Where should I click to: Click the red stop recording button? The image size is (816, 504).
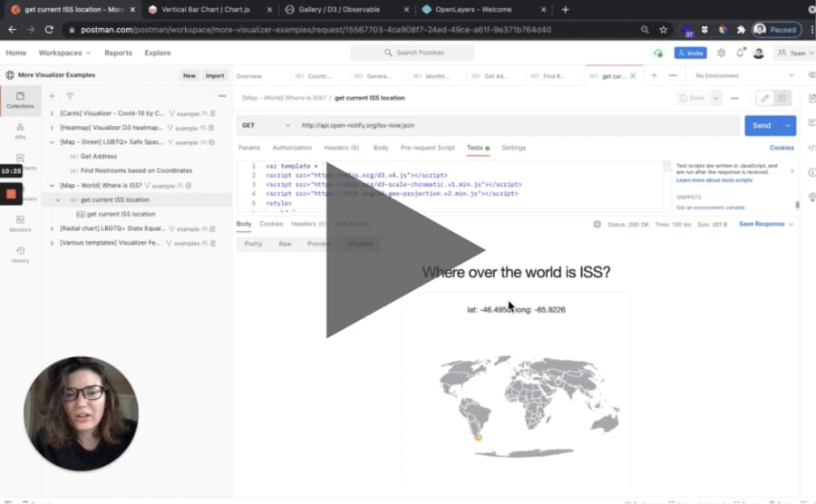click(x=11, y=194)
